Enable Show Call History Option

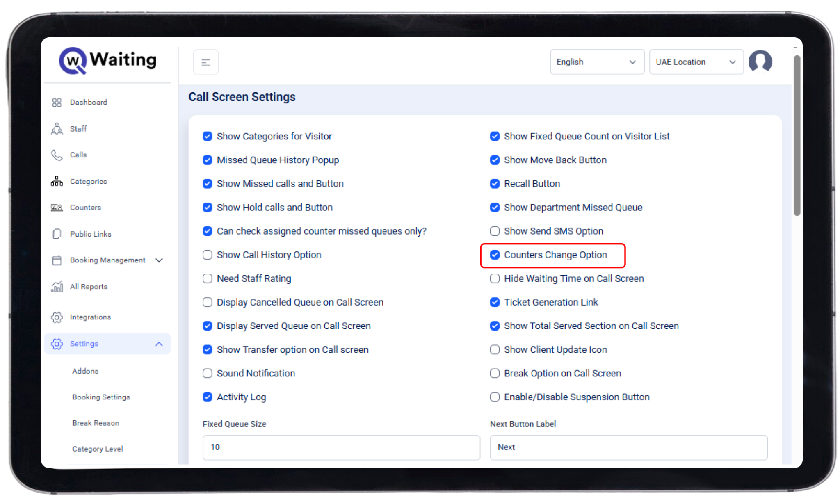[208, 255]
